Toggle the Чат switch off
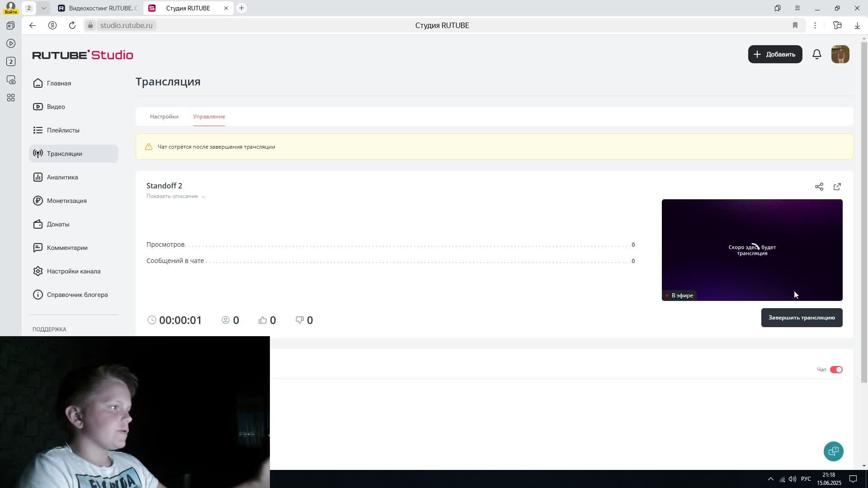 pyautogui.click(x=836, y=370)
